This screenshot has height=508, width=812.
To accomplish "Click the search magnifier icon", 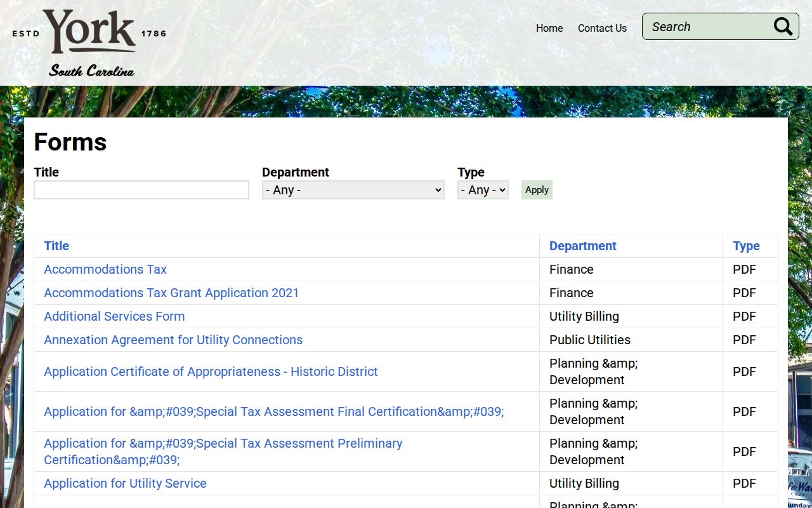I will point(783,27).
